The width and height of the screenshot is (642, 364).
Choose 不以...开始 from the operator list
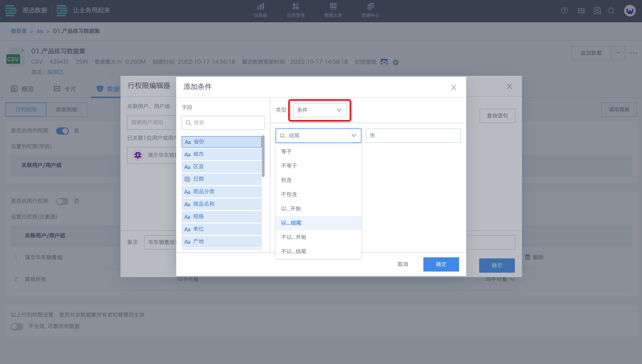pyautogui.click(x=318, y=237)
